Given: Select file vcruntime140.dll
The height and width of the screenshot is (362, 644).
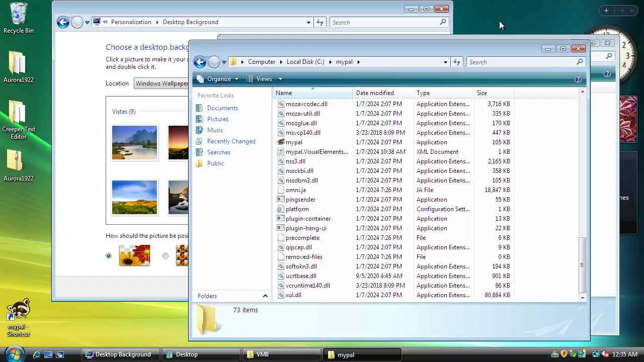Looking at the screenshot, I should click(308, 286).
